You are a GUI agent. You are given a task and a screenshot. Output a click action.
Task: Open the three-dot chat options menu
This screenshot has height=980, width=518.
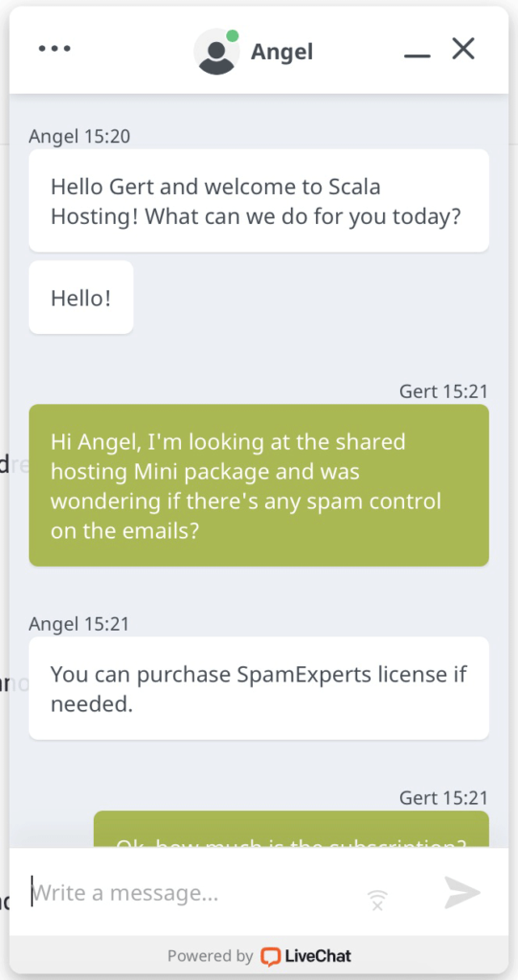[55, 49]
